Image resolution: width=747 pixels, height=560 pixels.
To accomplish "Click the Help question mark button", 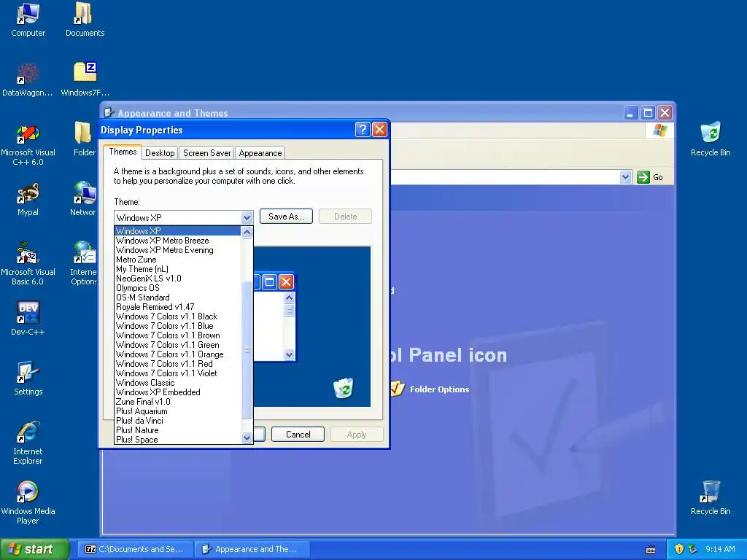I will (x=363, y=130).
